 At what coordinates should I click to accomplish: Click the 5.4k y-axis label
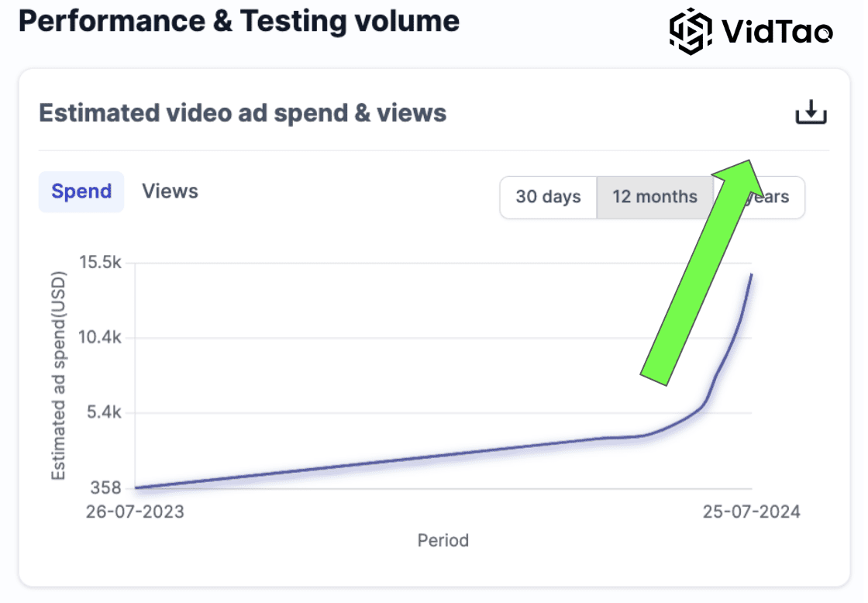pos(104,412)
